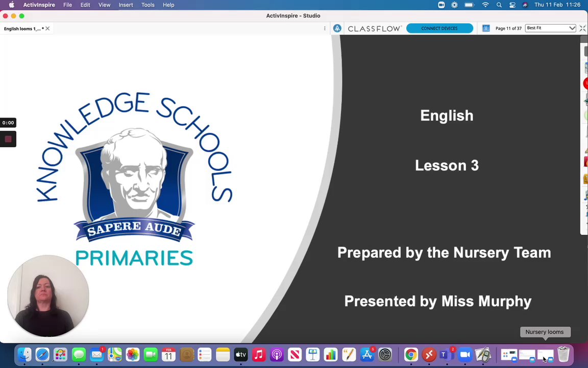588x368 pixels.
Task: Open the page browser icon beside Page 11
Action: pos(486,28)
